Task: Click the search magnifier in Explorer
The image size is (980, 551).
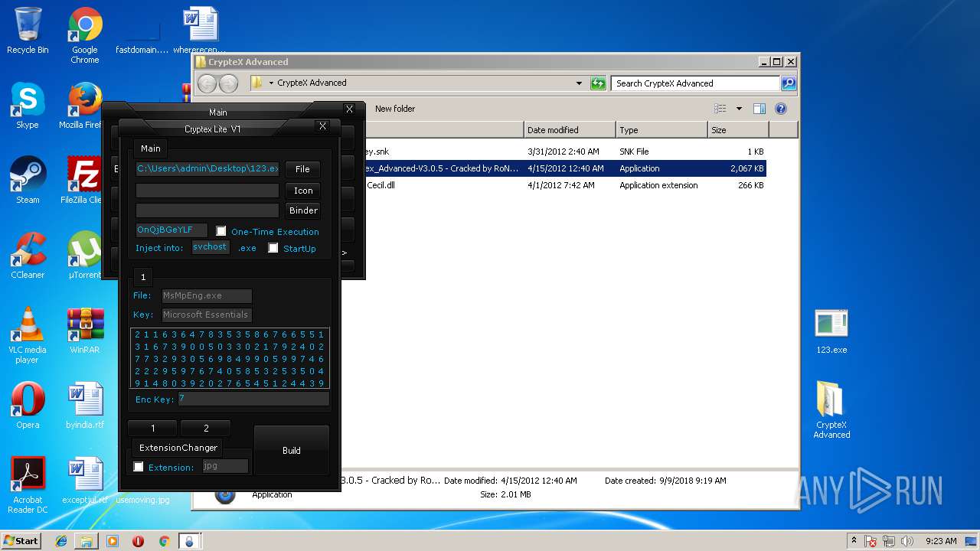Action: click(x=788, y=83)
